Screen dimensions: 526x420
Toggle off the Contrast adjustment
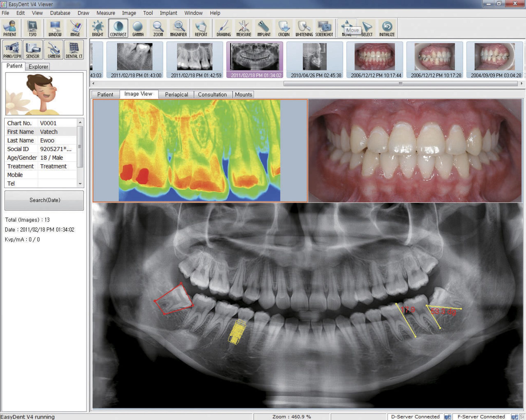118,28
